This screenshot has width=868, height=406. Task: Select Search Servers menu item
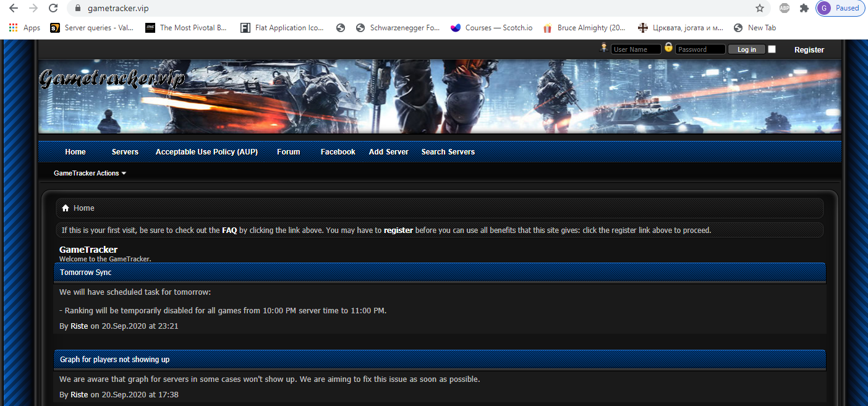(448, 152)
